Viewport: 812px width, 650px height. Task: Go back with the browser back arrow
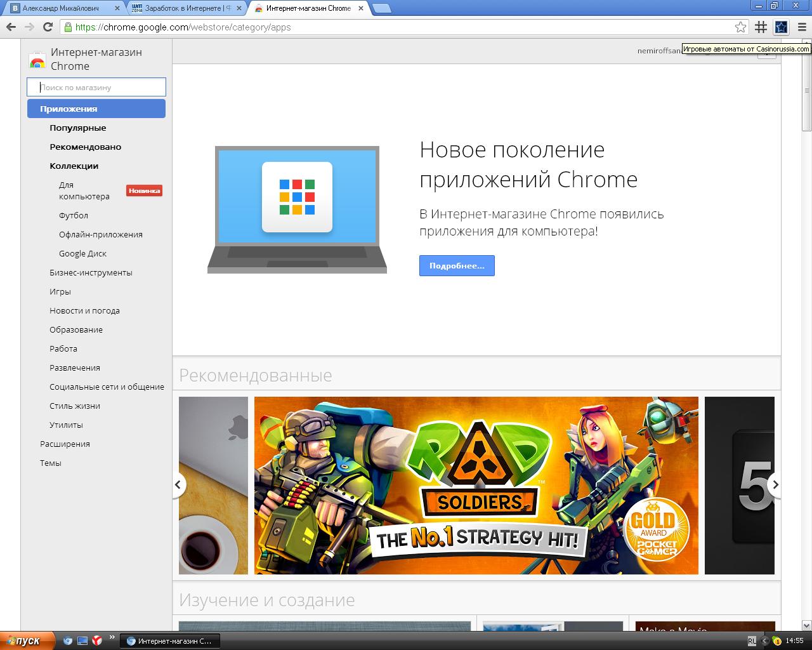click(11, 27)
